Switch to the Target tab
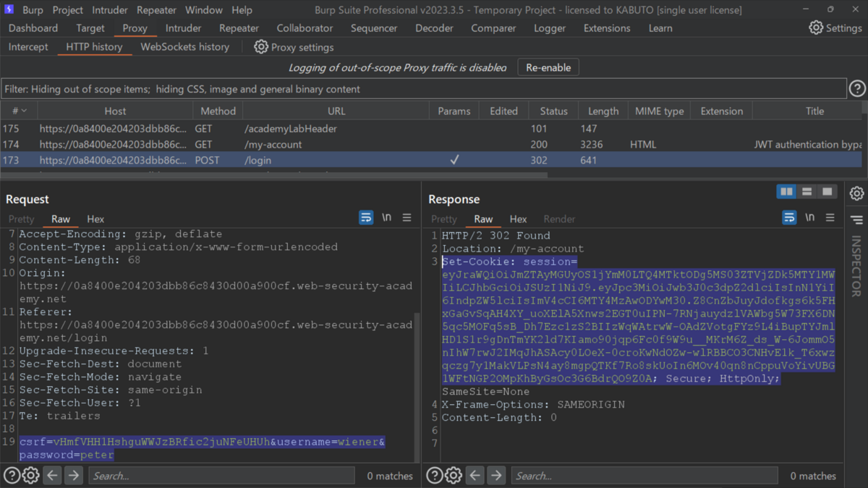Image resolution: width=868 pixels, height=488 pixels. [x=90, y=28]
